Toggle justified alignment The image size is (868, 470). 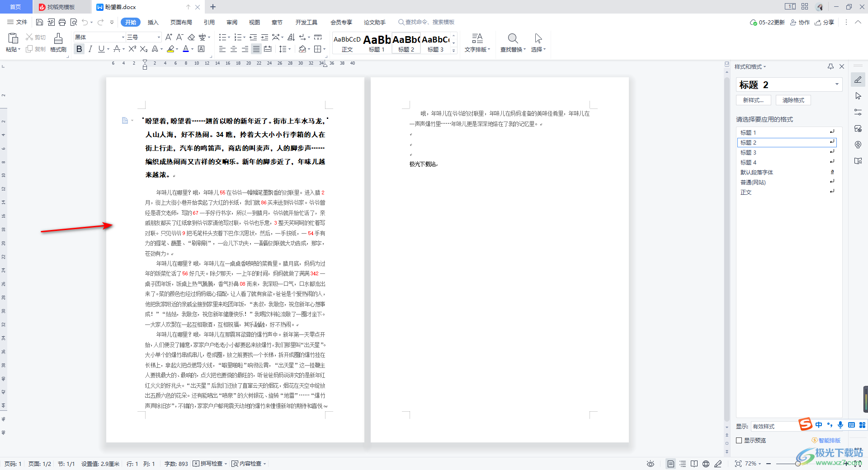pos(256,49)
